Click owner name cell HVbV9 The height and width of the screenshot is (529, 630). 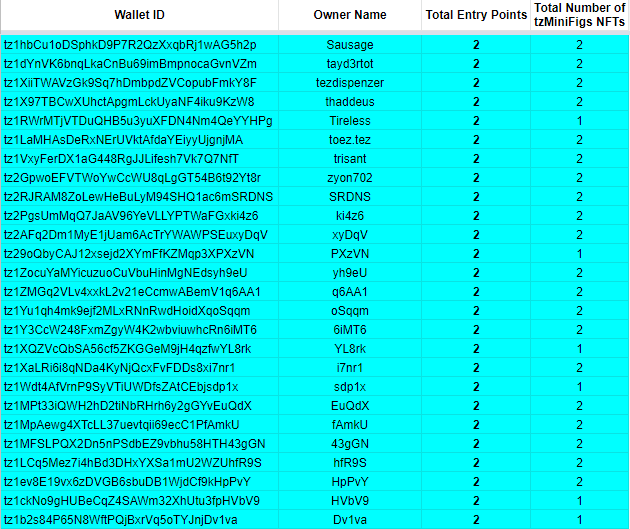[350, 501]
